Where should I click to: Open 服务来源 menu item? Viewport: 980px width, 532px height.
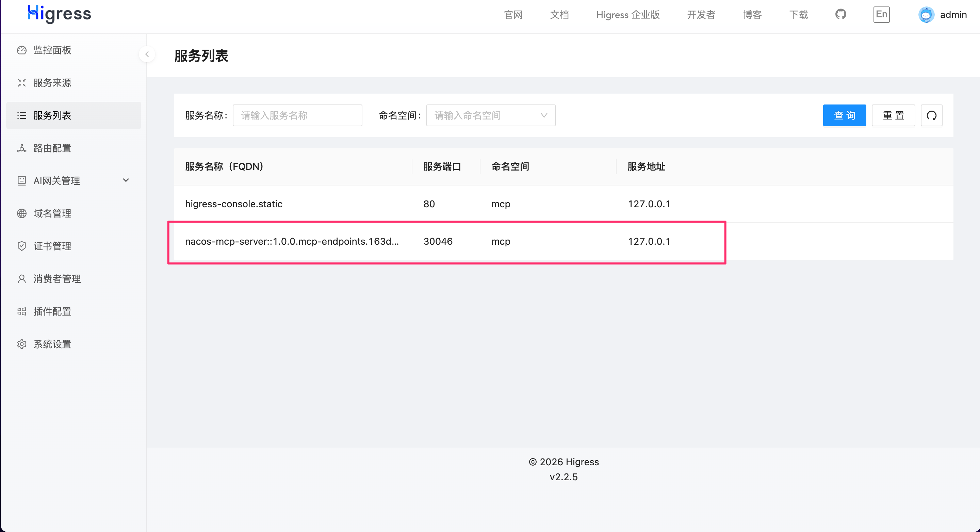pyautogui.click(x=73, y=83)
